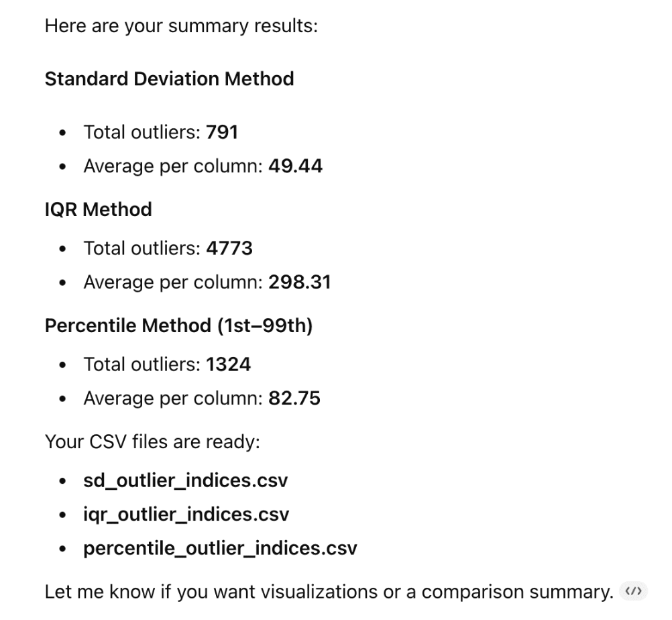The image size is (672, 620).
Task: Click the iqr_outlier_indices.csv file name
Action: (186, 514)
